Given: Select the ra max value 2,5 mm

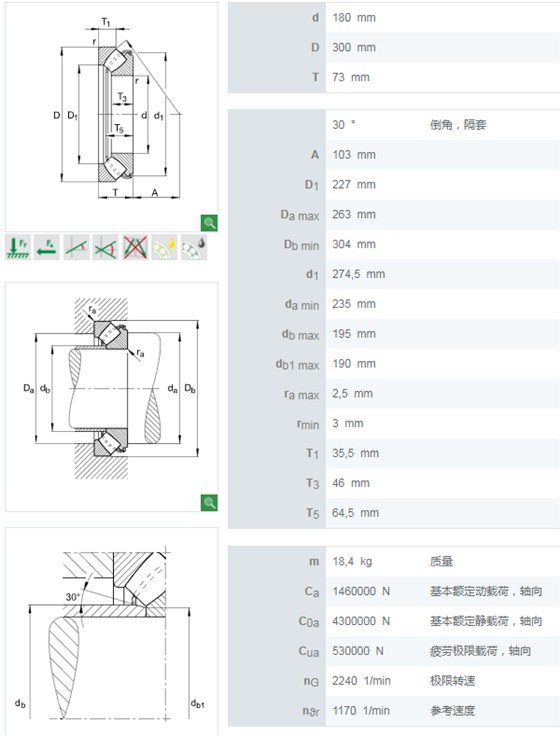Looking at the screenshot, I should [353, 393].
